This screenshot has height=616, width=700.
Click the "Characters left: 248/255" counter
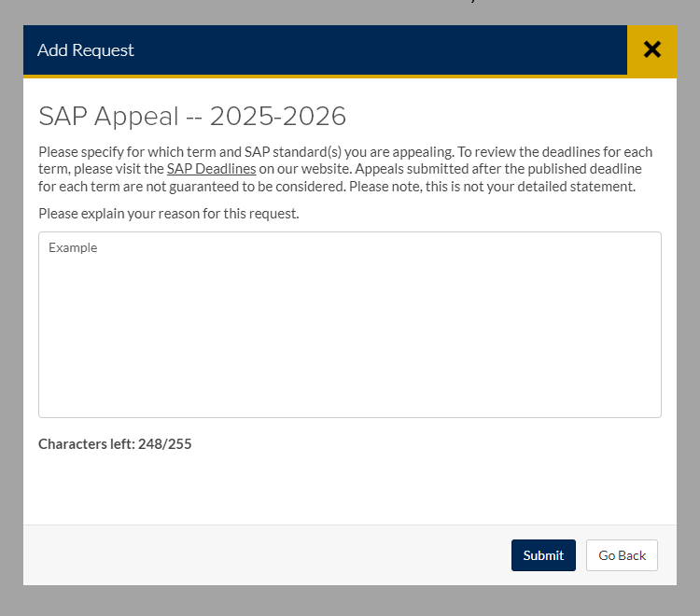(115, 444)
